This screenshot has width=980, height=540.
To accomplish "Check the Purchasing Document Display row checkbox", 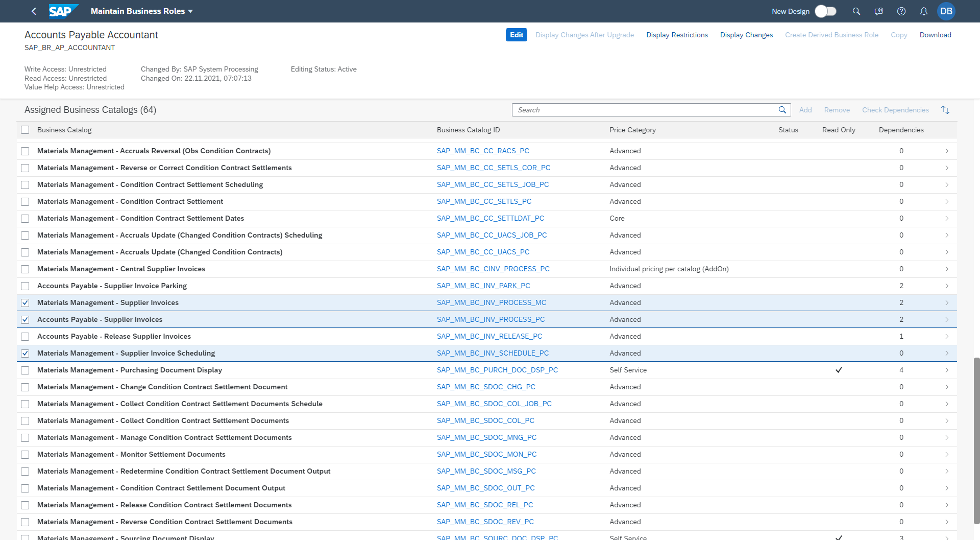I will click(x=25, y=370).
